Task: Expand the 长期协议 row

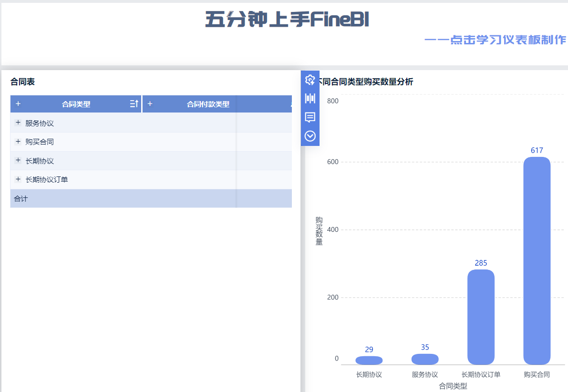Action: pyautogui.click(x=18, y=161)
